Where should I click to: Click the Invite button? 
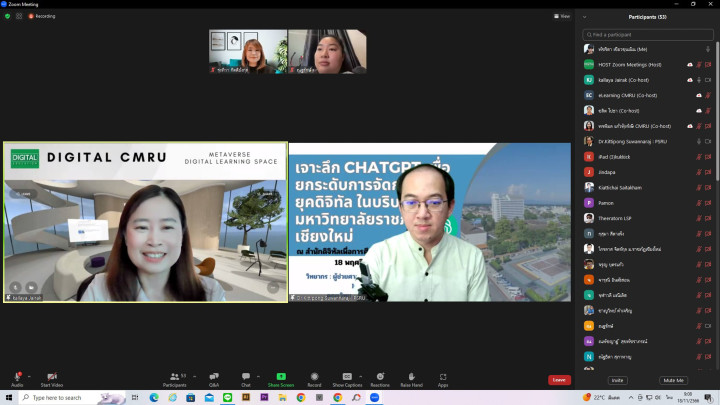617,380
